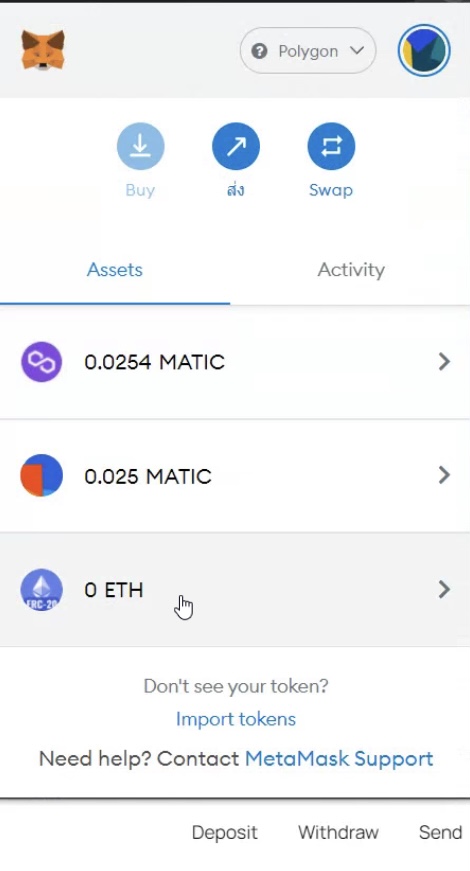Click the Import tokens link
This screenshot has width=470, height=871.
tap(236, 719)
